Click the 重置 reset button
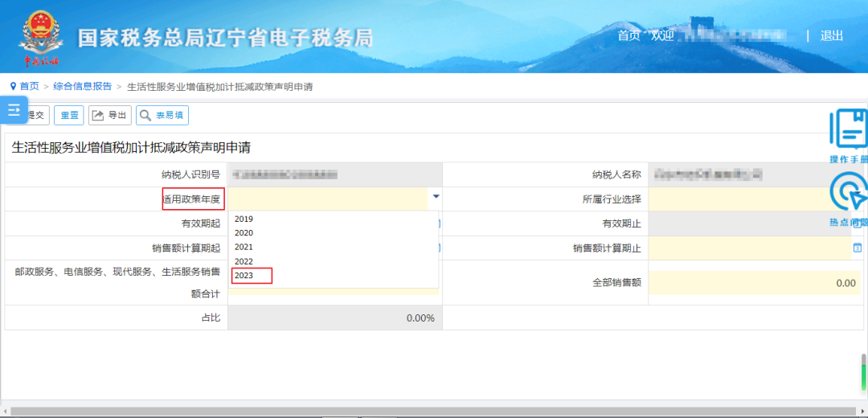 69,116
